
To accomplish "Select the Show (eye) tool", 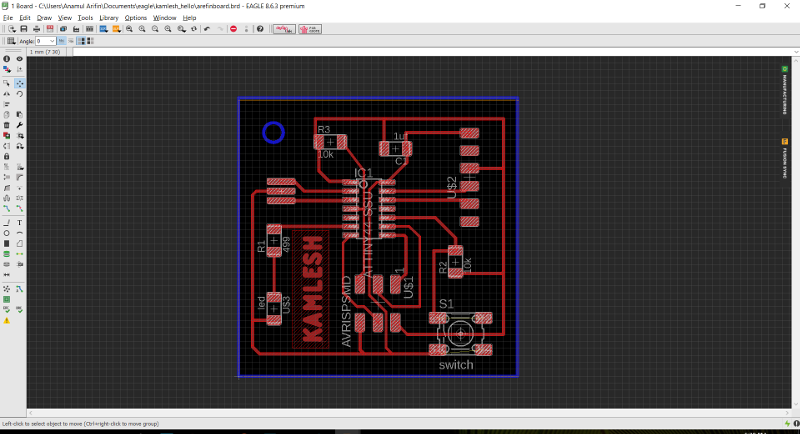I will [x=19, y=59].
